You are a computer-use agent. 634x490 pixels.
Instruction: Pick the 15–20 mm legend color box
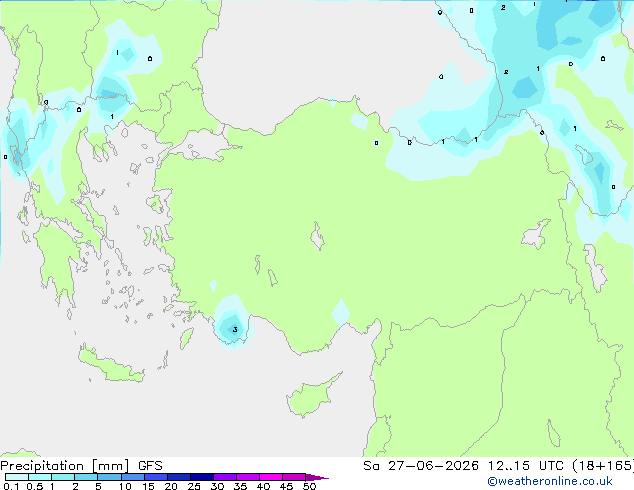(156, 477)
